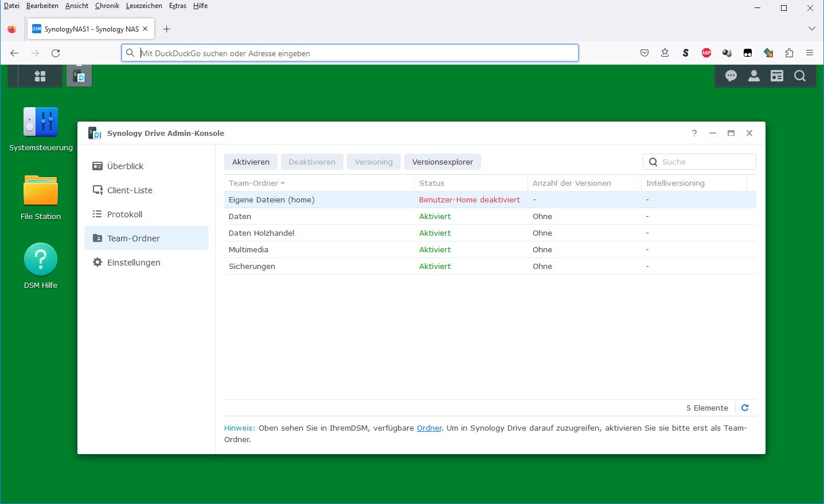Open the DSM user options icon
The height and width of the screenshot is (504, 824).
754,76
